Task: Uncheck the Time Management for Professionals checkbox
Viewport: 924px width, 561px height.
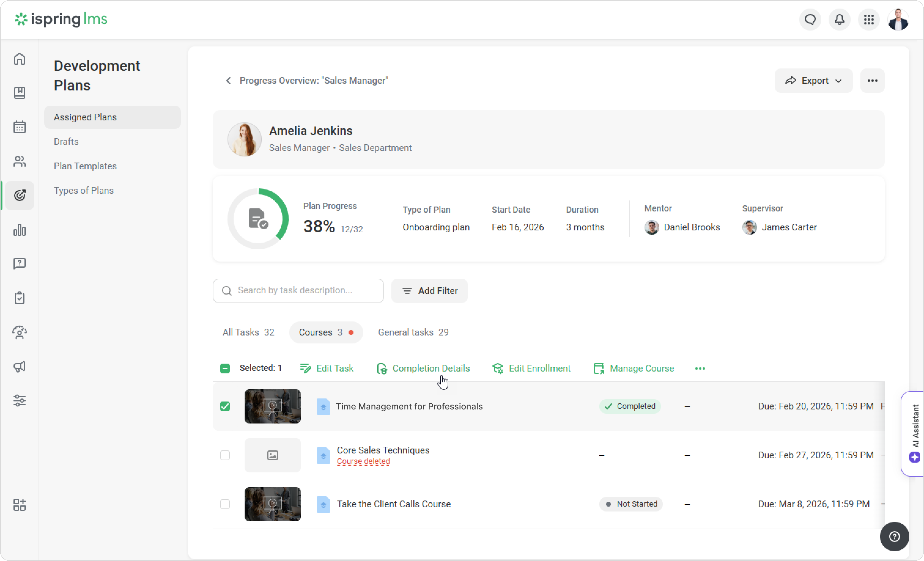Action: point(225,406)
